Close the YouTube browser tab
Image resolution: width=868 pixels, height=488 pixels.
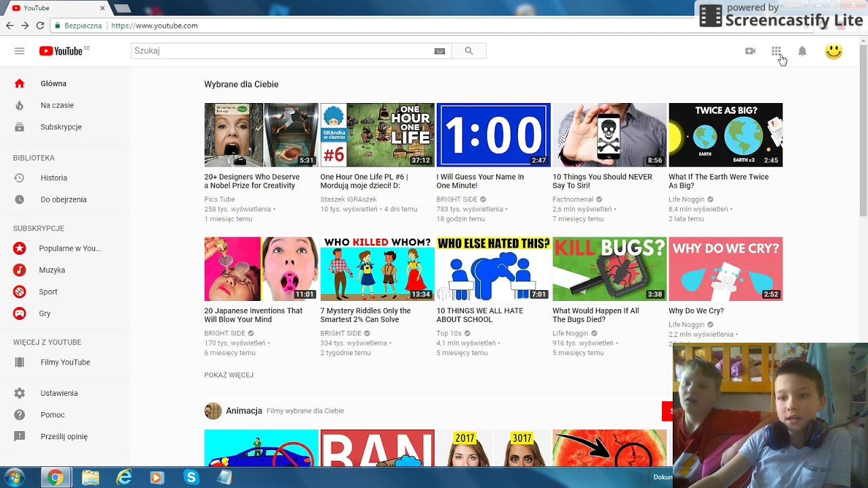pyautogui.click(x=102, y=8)
